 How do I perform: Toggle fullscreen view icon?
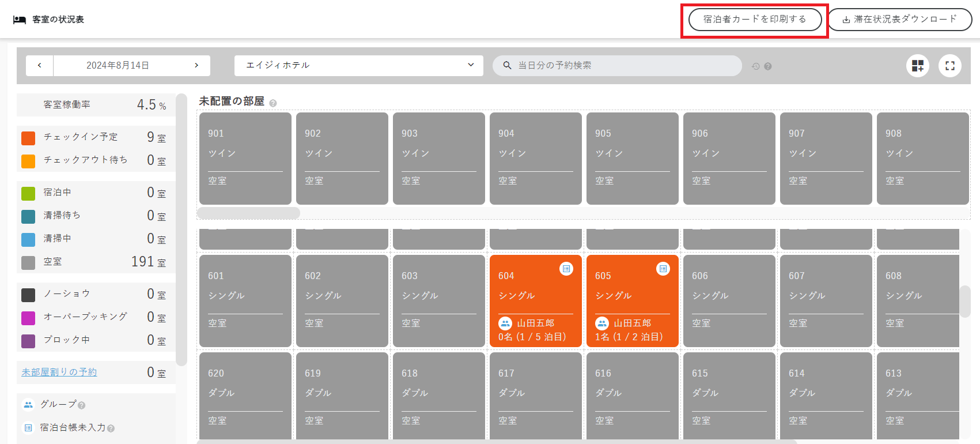coord(949,66)
